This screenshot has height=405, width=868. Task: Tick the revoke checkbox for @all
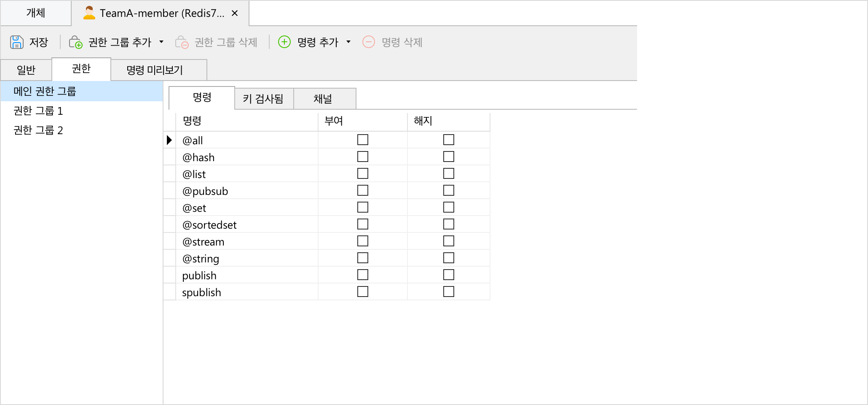click(449, 140)
